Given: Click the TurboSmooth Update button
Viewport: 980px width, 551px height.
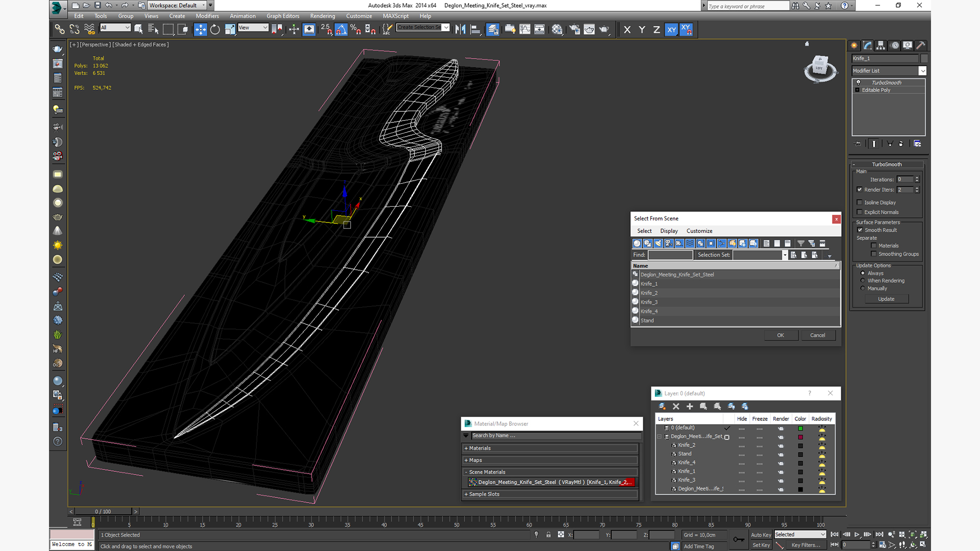Looking at the screenshot, I should (x=886, y=299).
